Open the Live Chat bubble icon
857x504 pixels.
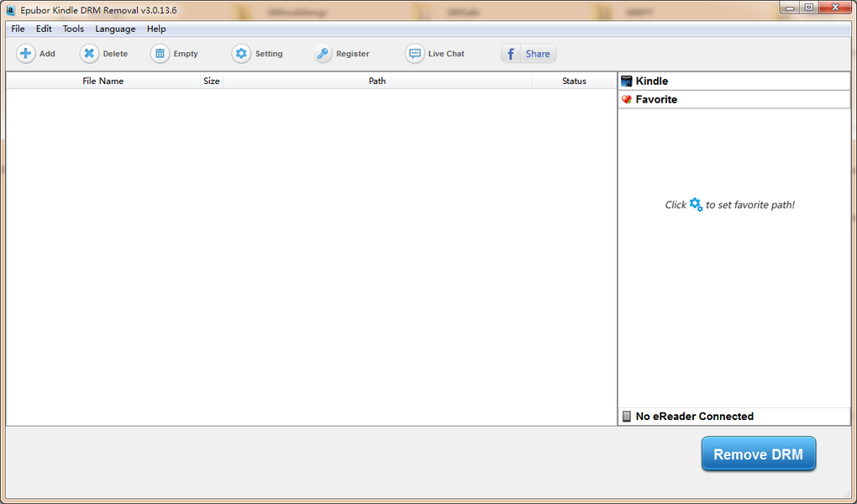pyautogui.click(x=415, y=54)
